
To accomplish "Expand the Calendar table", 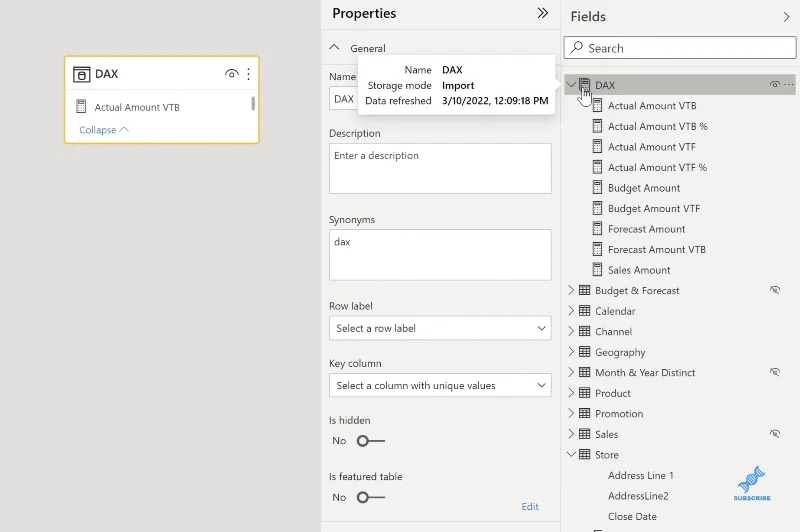I will [571, 311].
